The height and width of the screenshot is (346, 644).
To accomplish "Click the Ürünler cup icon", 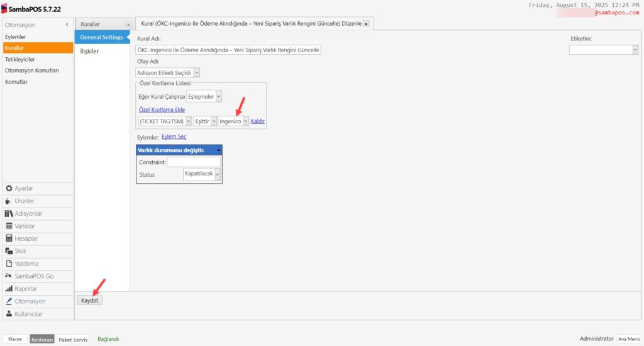I will point(8,201).
